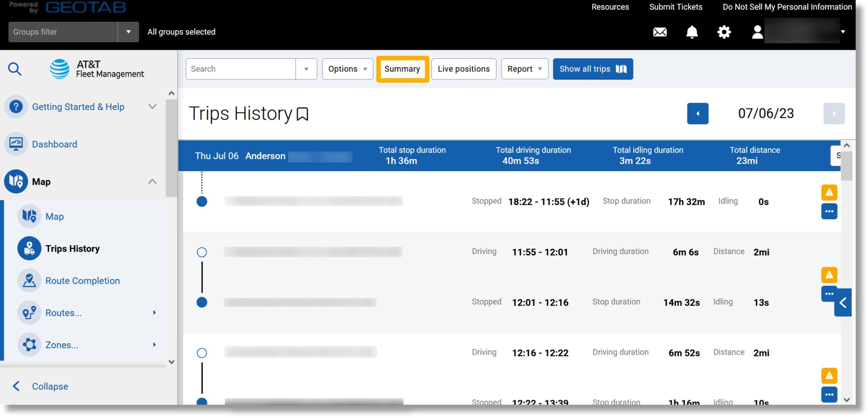Bookmark the Trips History page
868x418 pixels.
click(x=302, y=114)
